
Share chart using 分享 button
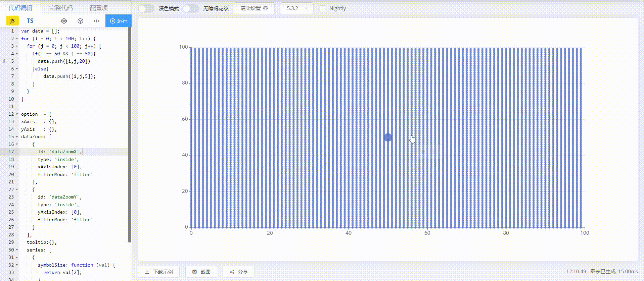239,272
